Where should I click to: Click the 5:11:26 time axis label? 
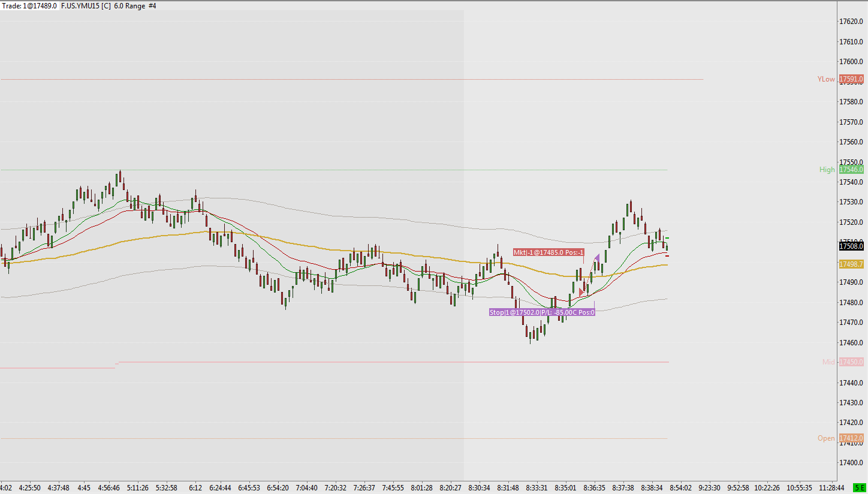(137, 488)
